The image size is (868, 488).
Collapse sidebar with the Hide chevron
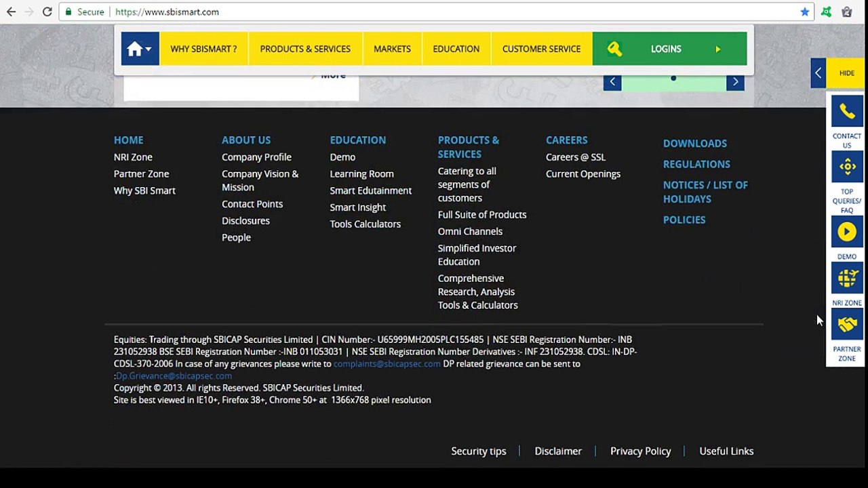click(818, 73)
